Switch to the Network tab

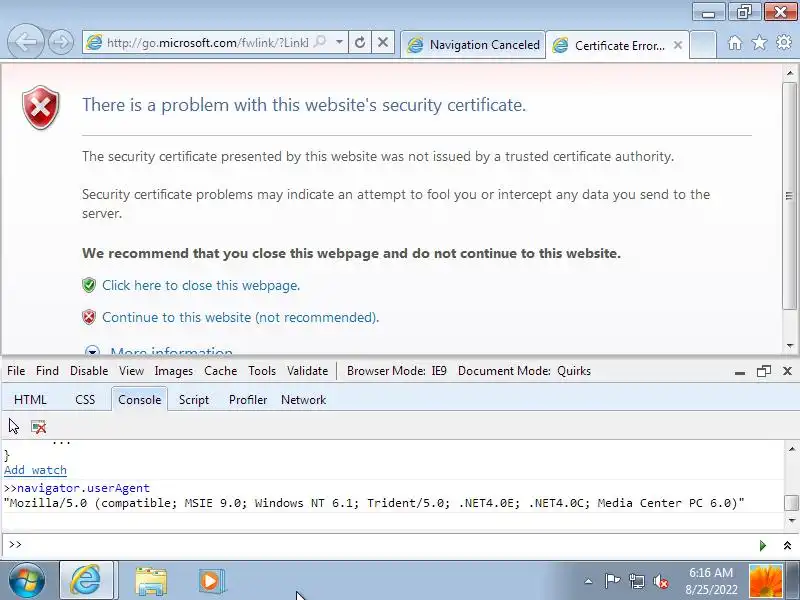click(304, 399)
